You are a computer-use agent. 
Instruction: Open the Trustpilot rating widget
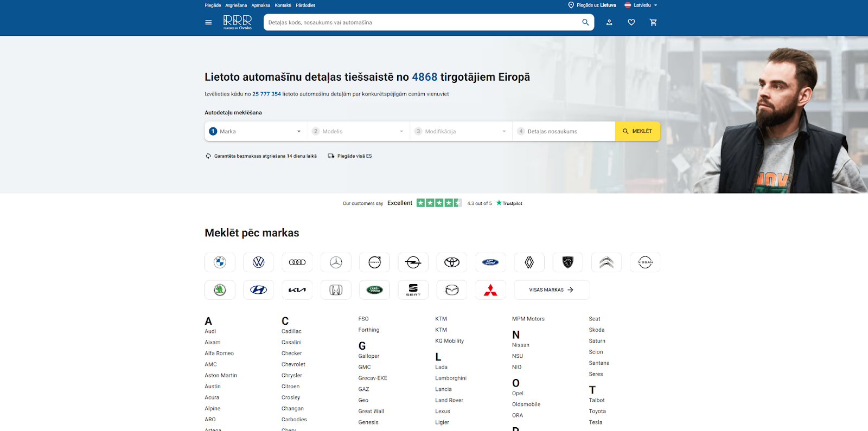click(x=432, y=203)
